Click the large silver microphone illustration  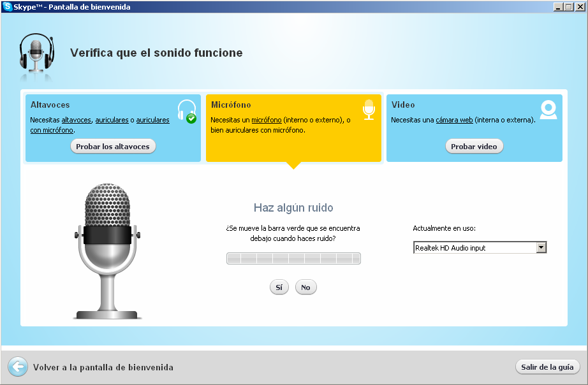[108, 252]
